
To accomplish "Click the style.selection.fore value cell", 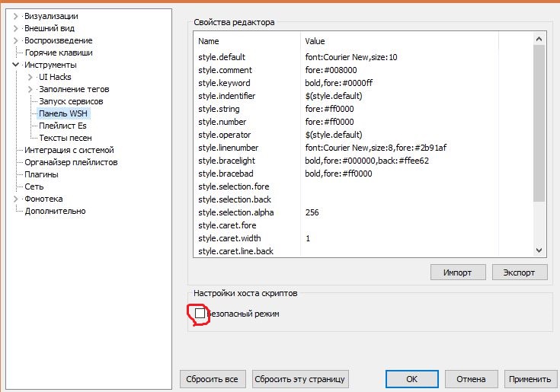I will pos(415,186).
